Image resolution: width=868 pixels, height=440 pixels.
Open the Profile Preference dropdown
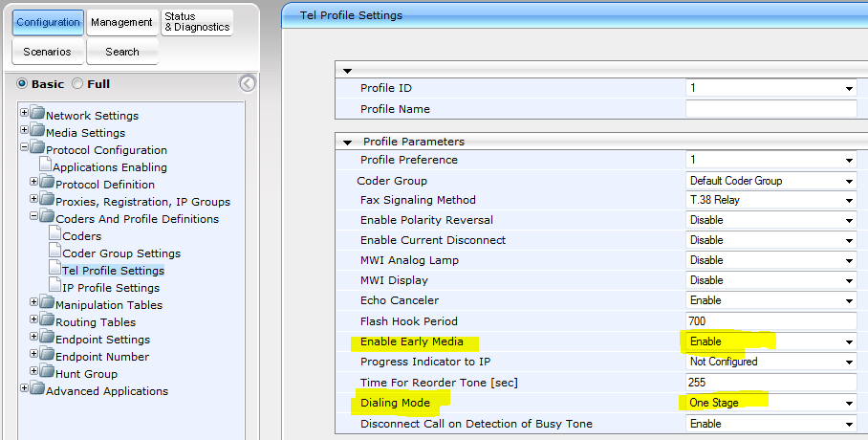pos(771,160)
